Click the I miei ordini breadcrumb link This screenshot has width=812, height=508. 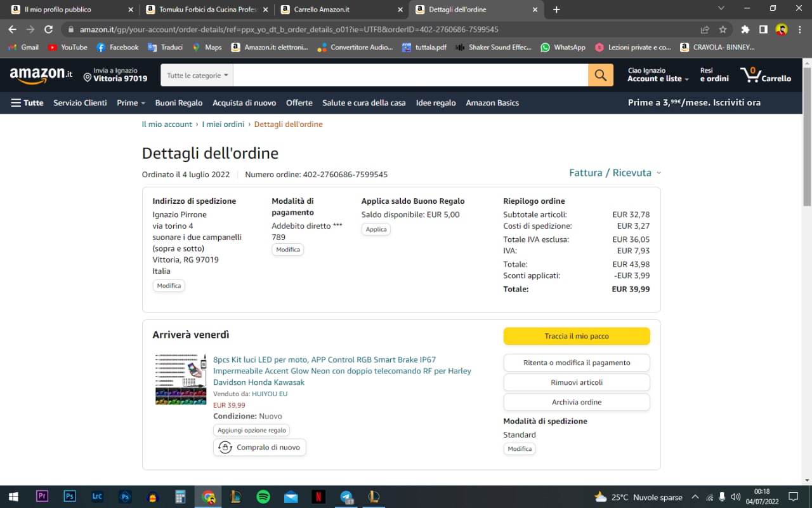tap(223, 124)
